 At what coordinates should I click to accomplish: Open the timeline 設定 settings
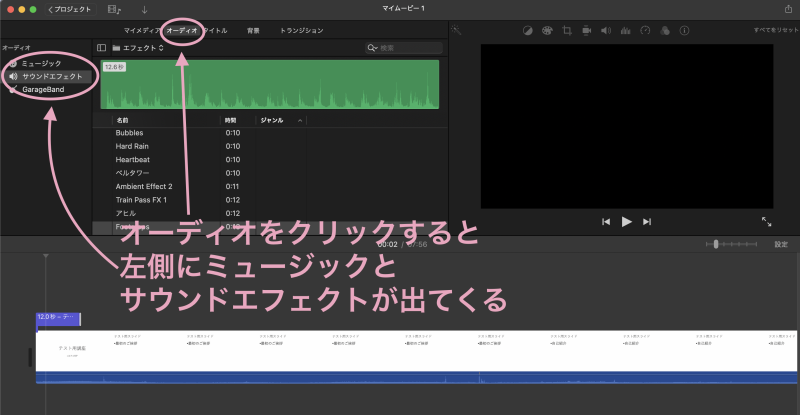[781, 245]
